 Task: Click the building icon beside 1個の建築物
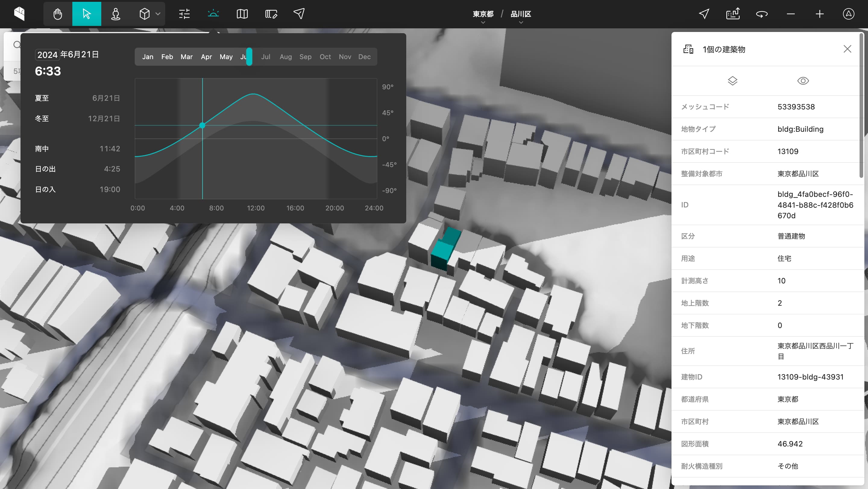coord(688,49)
